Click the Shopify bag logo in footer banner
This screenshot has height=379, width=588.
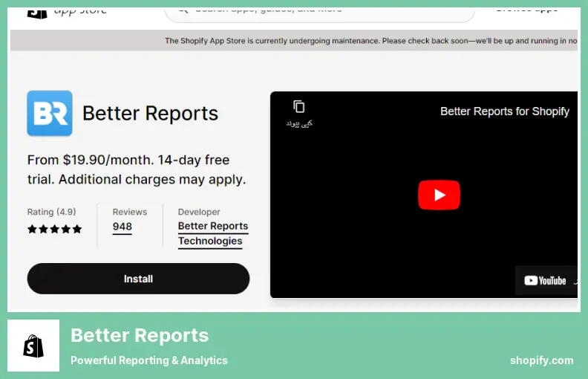pyautogui.click(x=33, y=346)
